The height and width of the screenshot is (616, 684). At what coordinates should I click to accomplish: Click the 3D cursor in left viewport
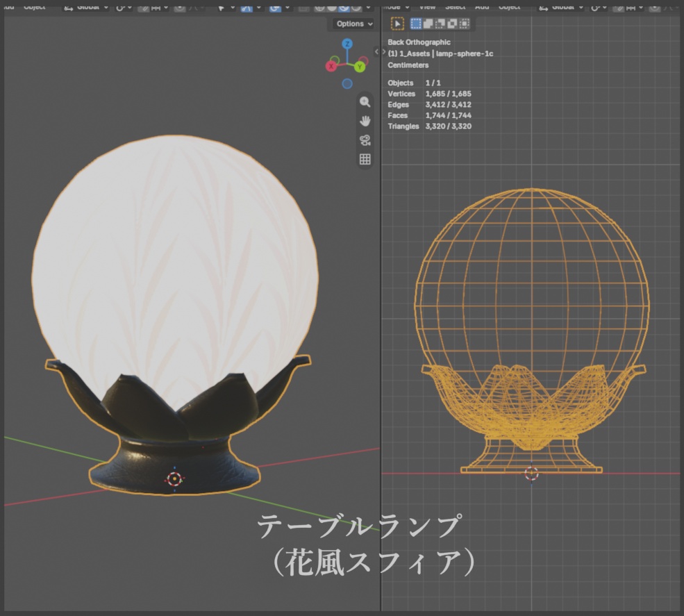pyautogui.click(x=174, y=479)
